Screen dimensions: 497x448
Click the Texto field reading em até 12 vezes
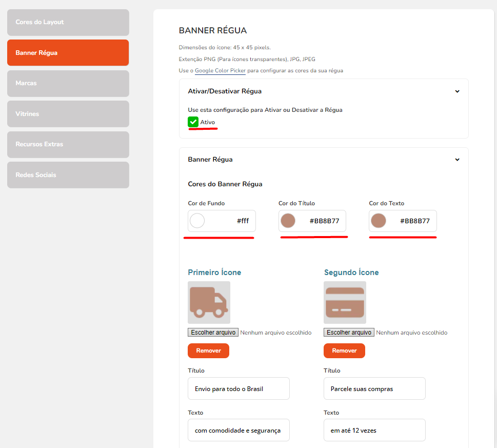[x=374, y=430]
